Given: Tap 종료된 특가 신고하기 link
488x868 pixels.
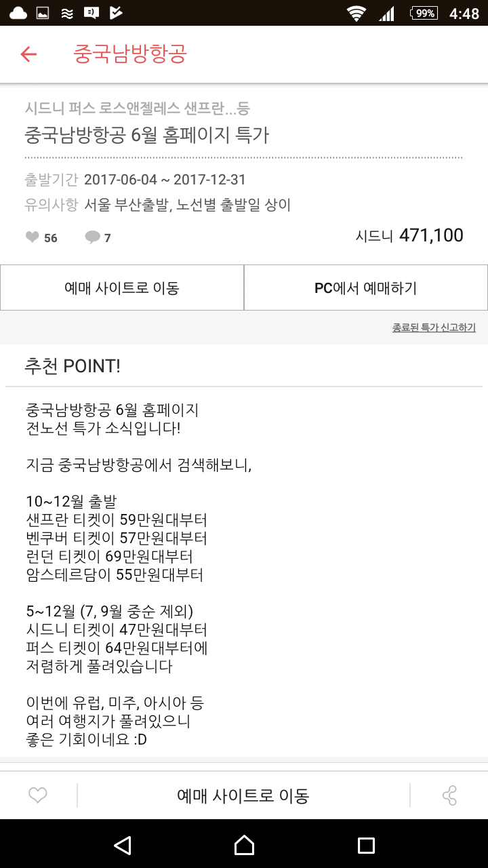Looking at the screenshot, I should (434, 328).
